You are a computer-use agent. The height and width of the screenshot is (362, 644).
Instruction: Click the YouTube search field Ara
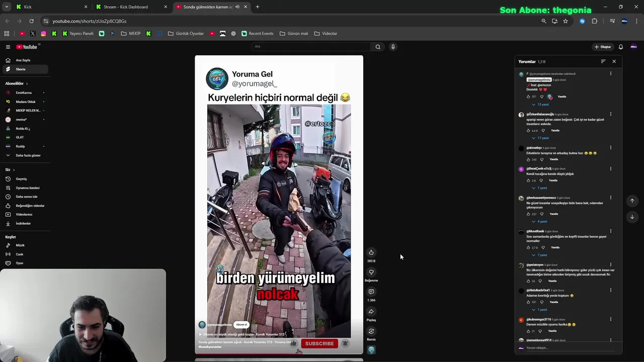click(312, 47)
